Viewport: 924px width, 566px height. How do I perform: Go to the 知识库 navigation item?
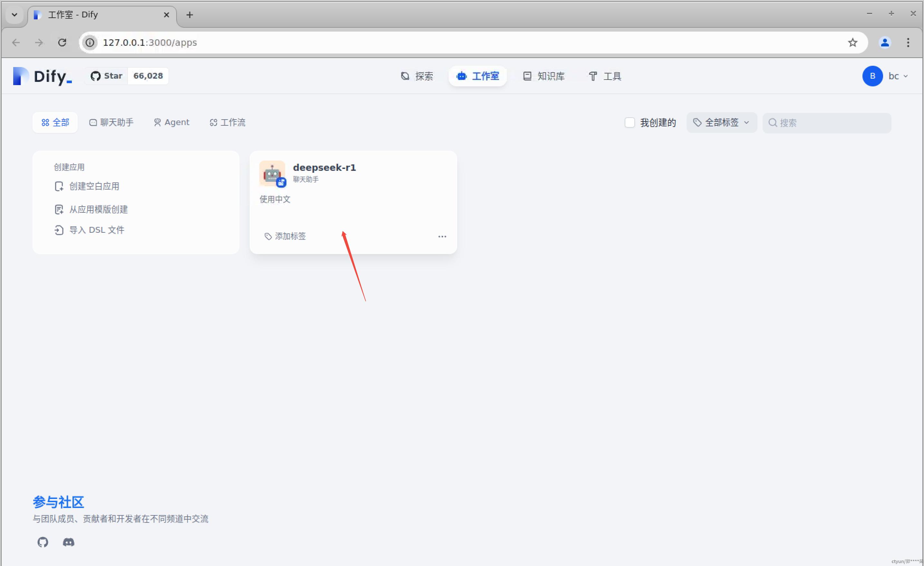click(x=544, y=76)
